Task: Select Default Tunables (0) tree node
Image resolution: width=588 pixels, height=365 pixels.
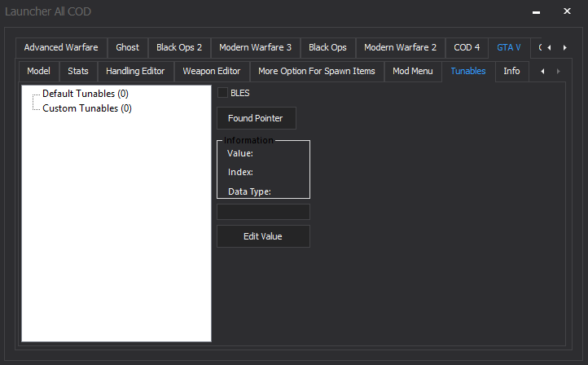Action: click(x=86, y=94)
